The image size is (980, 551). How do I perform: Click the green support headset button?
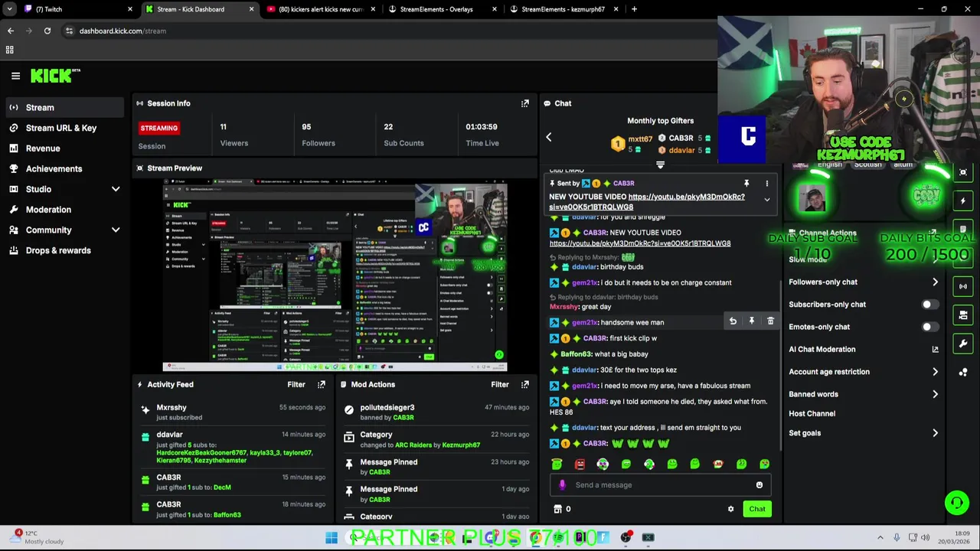(x=956, y=503)
